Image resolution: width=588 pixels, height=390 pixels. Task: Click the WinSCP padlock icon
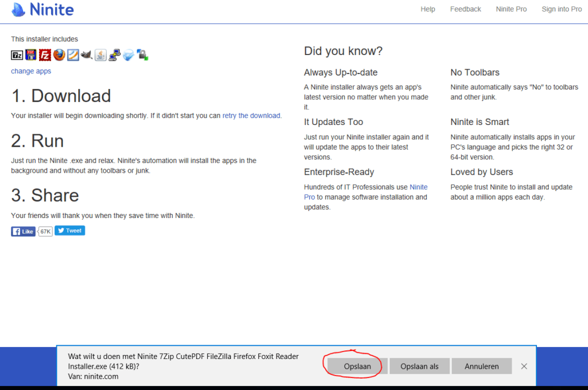[142, 55]
